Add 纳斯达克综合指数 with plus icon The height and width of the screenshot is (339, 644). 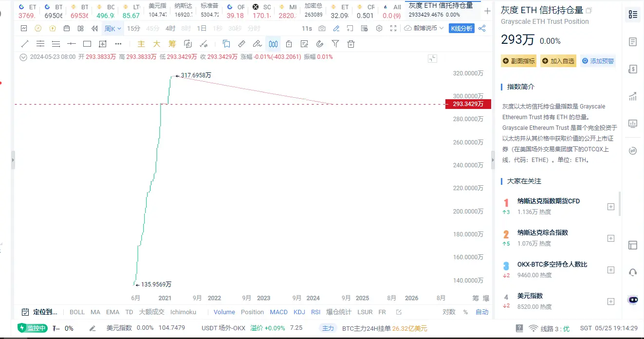pyautogui.click(x=611, y=238)
